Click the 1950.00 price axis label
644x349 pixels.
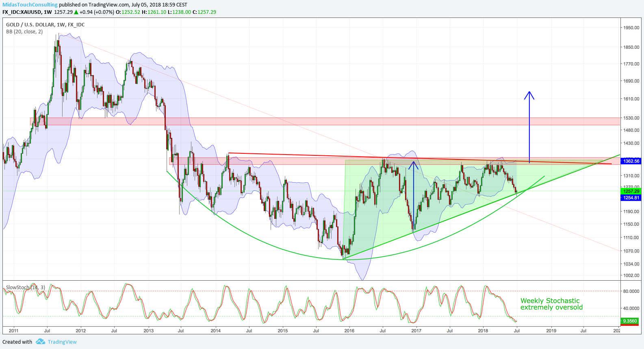point(631,28)
